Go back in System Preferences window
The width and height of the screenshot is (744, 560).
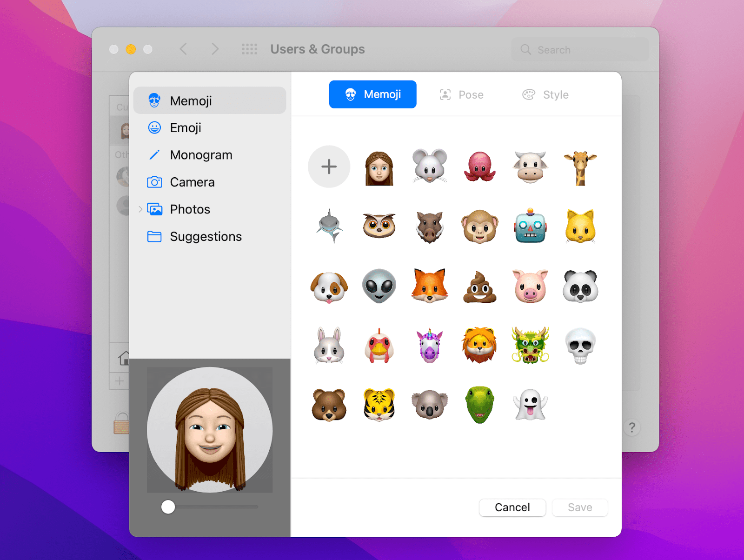pyautogui.click(x=184, y=49)
